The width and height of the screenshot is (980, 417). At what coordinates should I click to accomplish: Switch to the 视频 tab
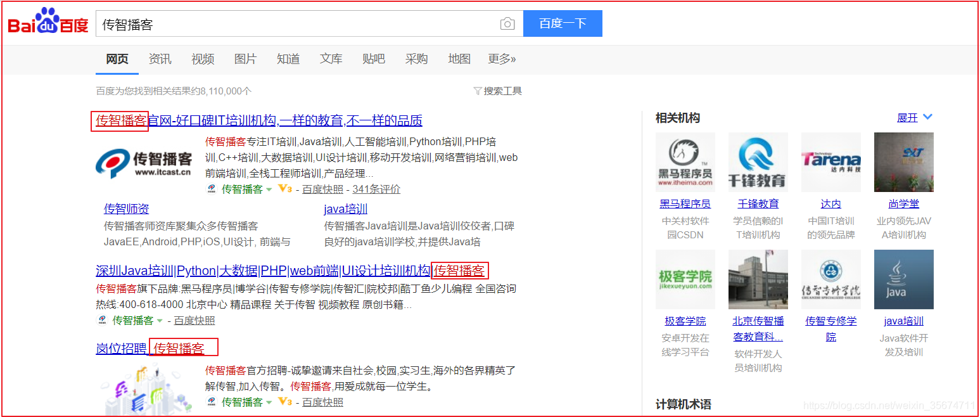coord(203,59)
